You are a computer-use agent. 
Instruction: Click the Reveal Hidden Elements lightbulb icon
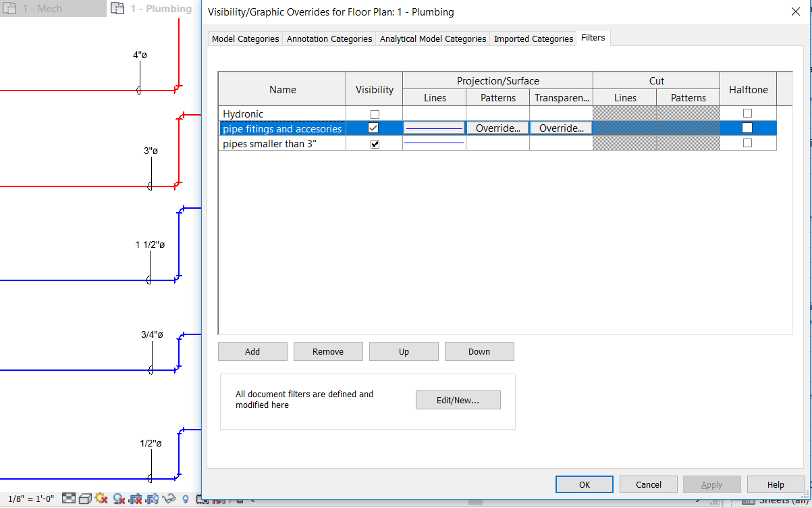(x=186, y=499)
